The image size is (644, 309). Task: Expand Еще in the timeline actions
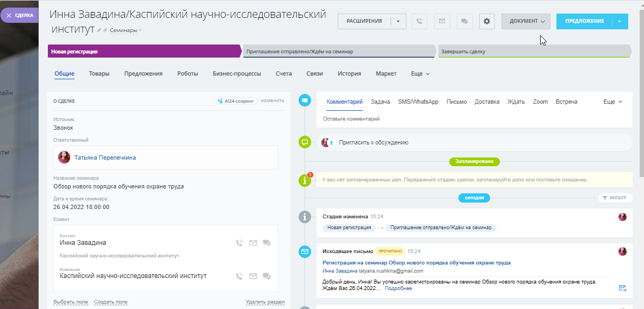[x=612, y=102]
